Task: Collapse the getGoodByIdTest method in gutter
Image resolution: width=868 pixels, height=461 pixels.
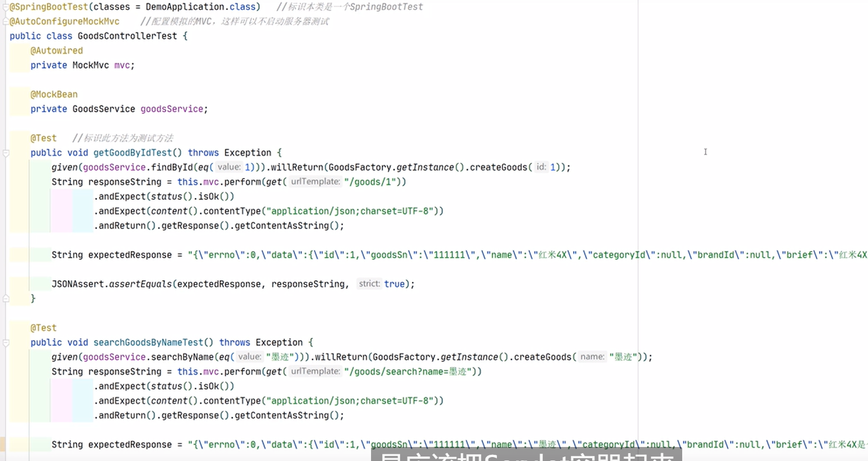Action: point(6,153)
